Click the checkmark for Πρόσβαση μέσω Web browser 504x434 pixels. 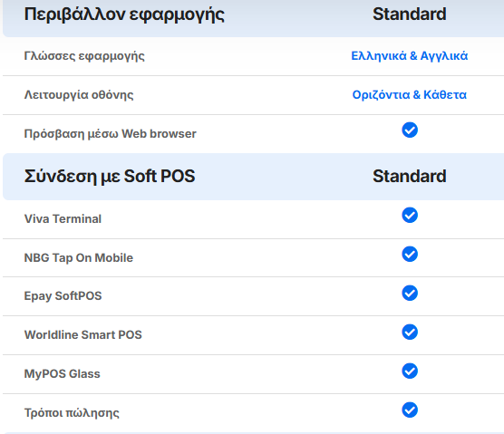(410, 130)
